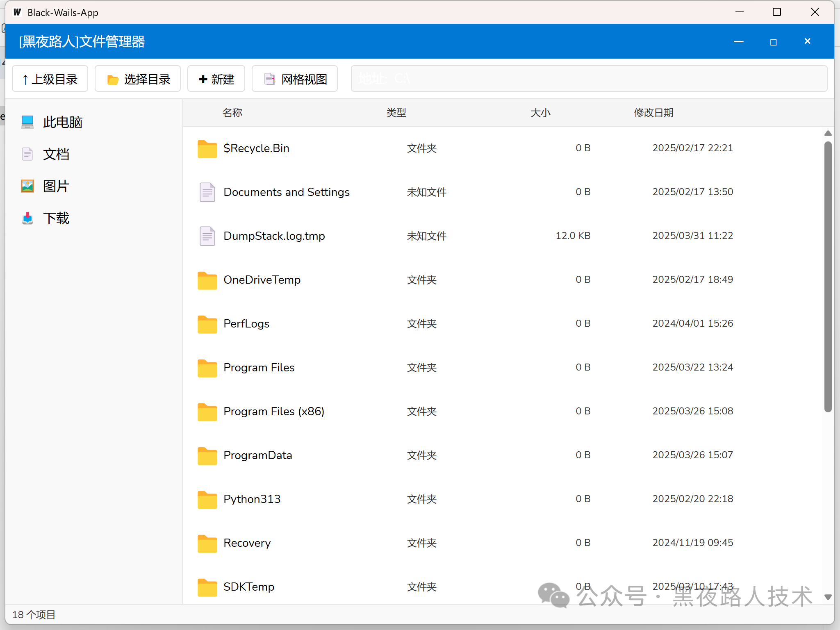840x630 pixels.
Task: Click the This PC computer icon
Action: tap(27, 122)
